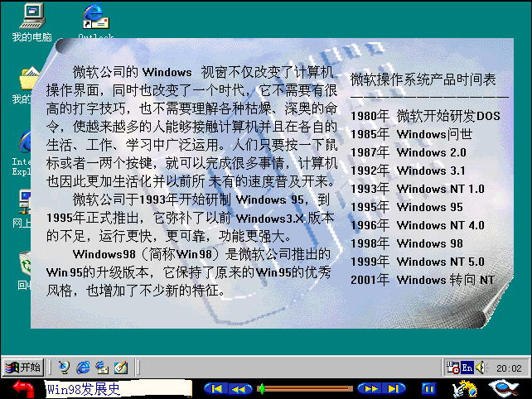This screenshot has width=532, height=399.
Task: Skip to the beginning of playback
Action: 216,389
